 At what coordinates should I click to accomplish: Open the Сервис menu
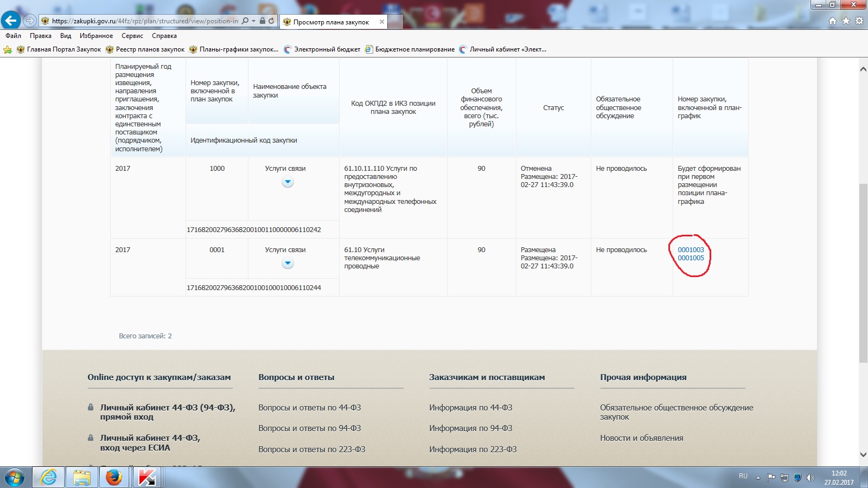pyautogui.click(x=132, y=36)
